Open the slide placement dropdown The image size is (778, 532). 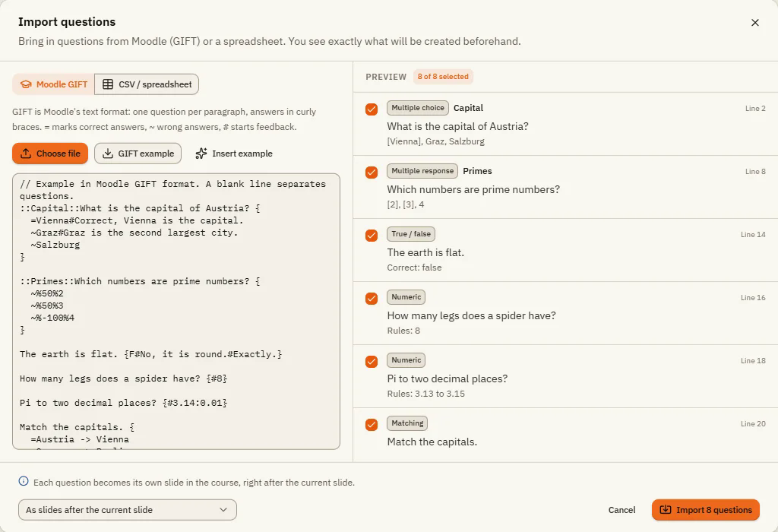pos(128,510)
